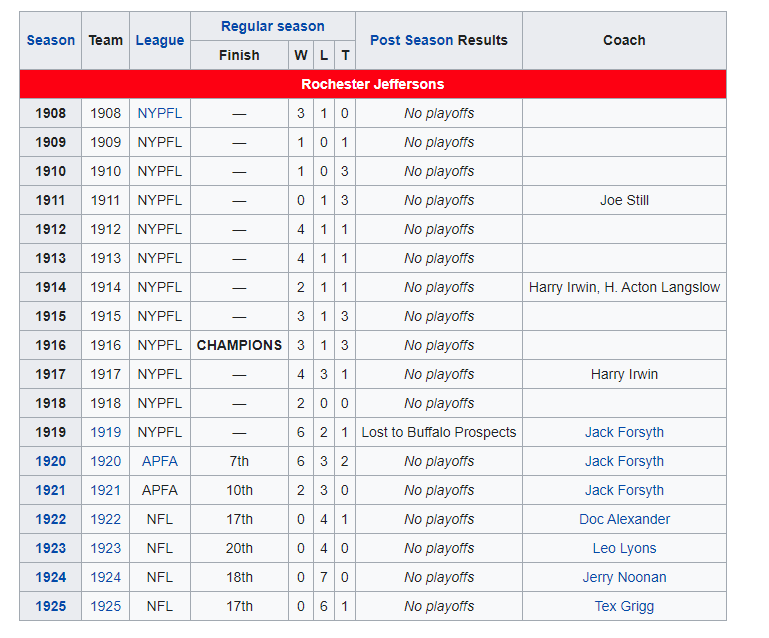This screenshot has width=769, height=638.
Task: Click the NYPFL cell in the 1919 row
Action: 159,432
